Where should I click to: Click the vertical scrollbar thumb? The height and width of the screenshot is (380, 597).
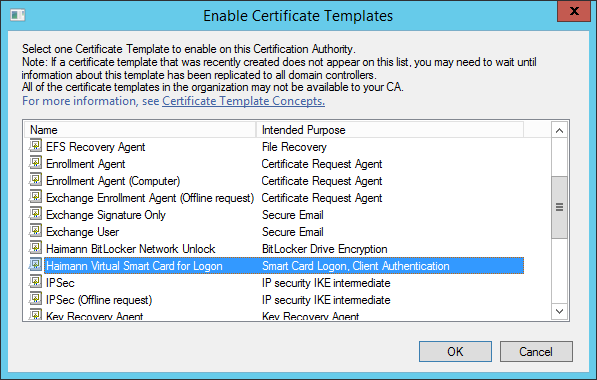click(559, 208)
